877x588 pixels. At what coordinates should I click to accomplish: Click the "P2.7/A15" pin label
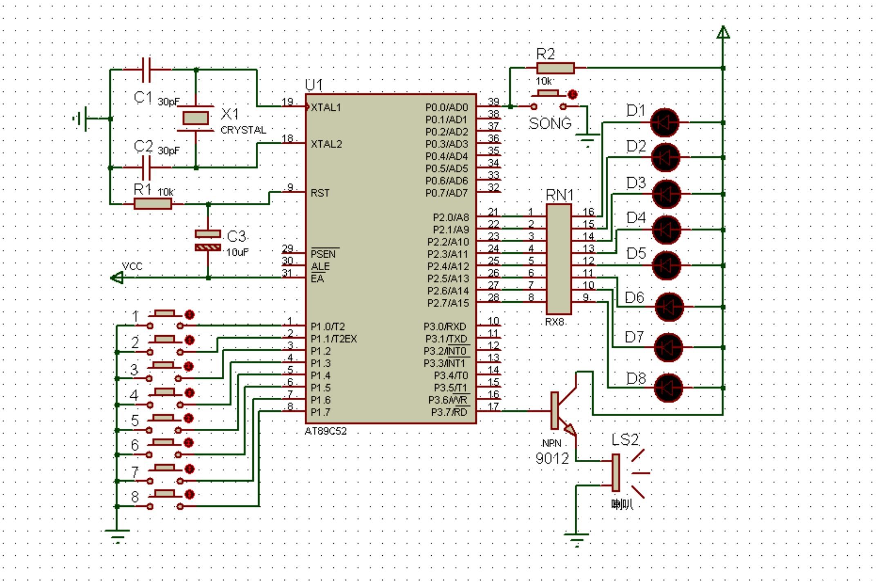coord(448,303)
